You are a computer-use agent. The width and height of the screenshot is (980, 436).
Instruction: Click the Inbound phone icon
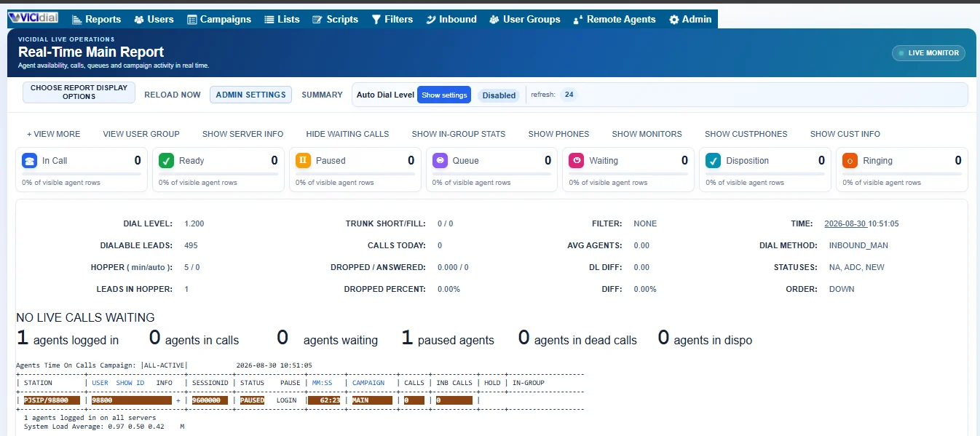pyautogui.click(x=431, y=20)
